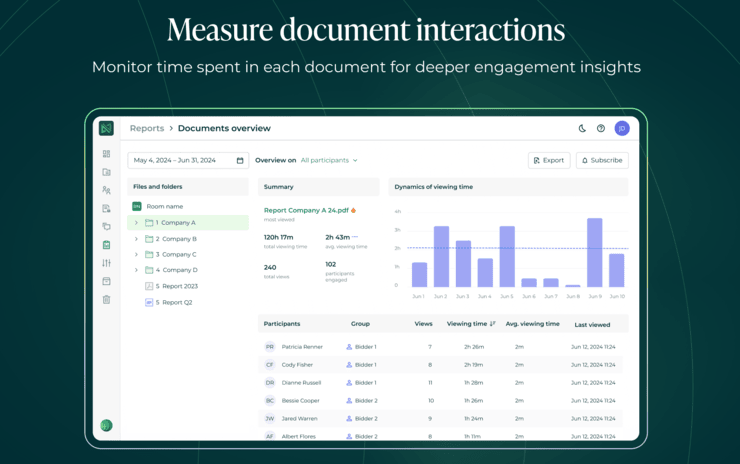740x464 pixels.
Task: Open the reports clipboard icon in sidebar
Action: [106, 244]
